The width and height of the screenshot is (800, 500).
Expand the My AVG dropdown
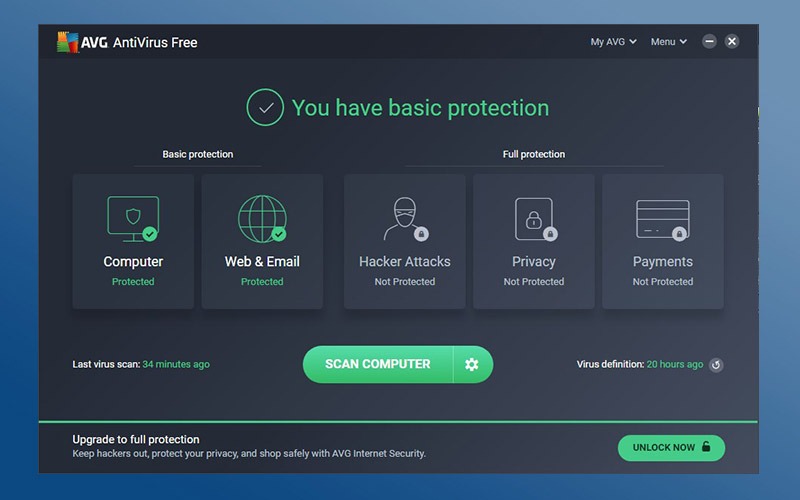613,42
